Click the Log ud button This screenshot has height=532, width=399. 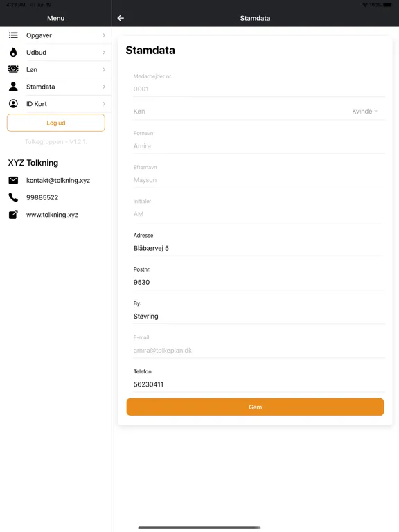55,123
